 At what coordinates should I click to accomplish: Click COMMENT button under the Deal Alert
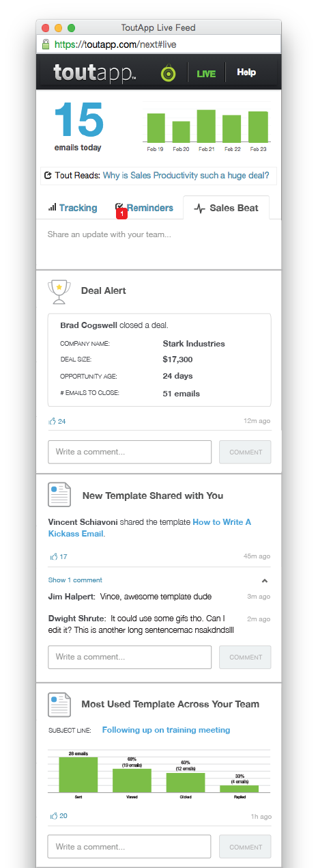pyautogui.click(x=245, y=452)
